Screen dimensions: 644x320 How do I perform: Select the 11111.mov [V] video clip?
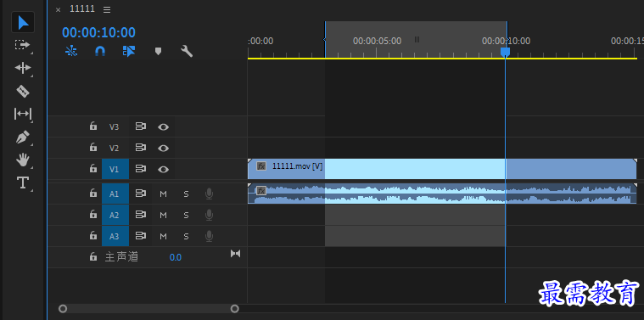(x=442, y=169)
